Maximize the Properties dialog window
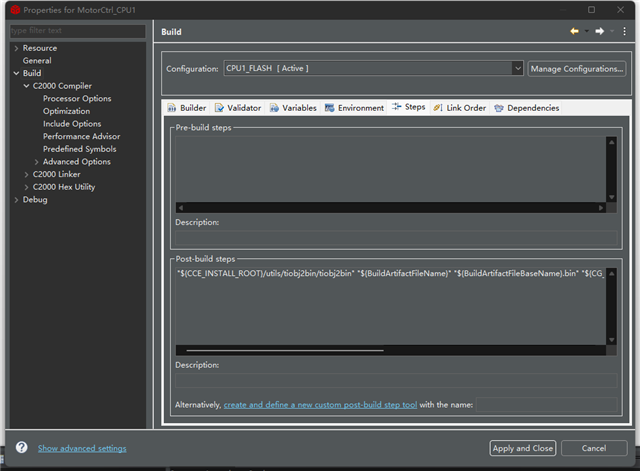Viewport: 640px width, 471px height. 591,10
